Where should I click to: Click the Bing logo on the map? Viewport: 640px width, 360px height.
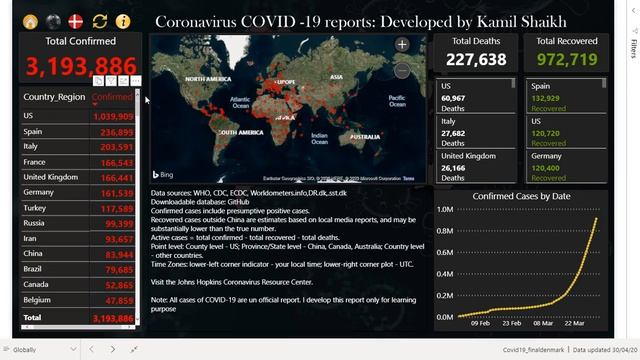tap(163, 175)
